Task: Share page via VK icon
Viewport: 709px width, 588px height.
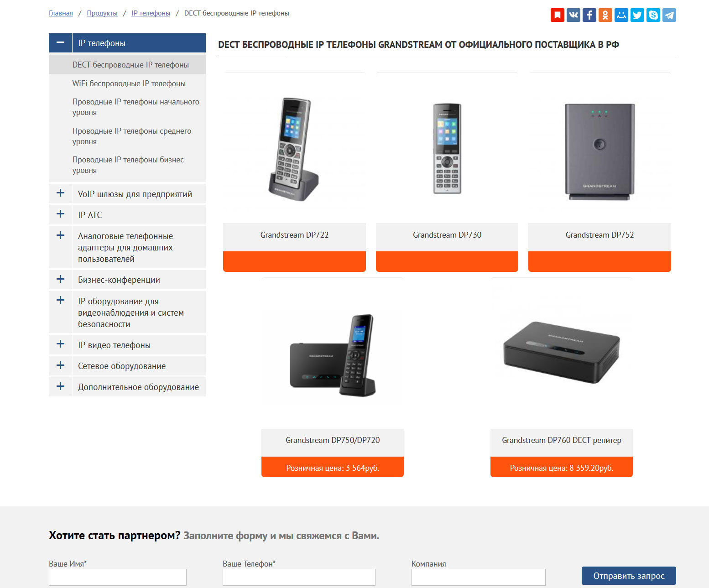Action: pos(573,15)
